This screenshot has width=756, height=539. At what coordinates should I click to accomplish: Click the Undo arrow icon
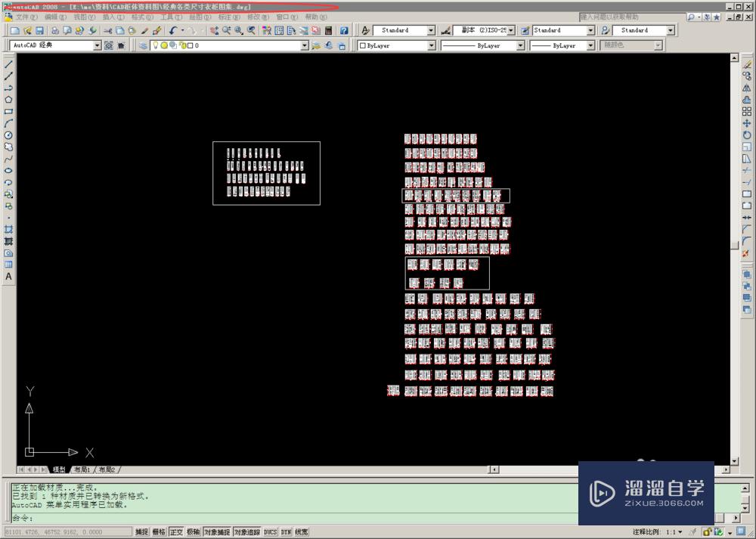[173, 30]
